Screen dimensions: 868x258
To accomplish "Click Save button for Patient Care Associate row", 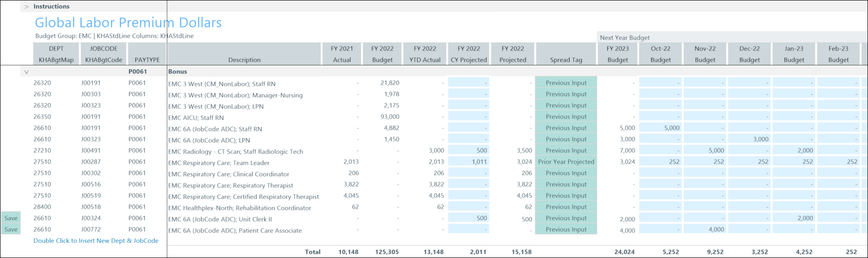I will tap(11, 229).
